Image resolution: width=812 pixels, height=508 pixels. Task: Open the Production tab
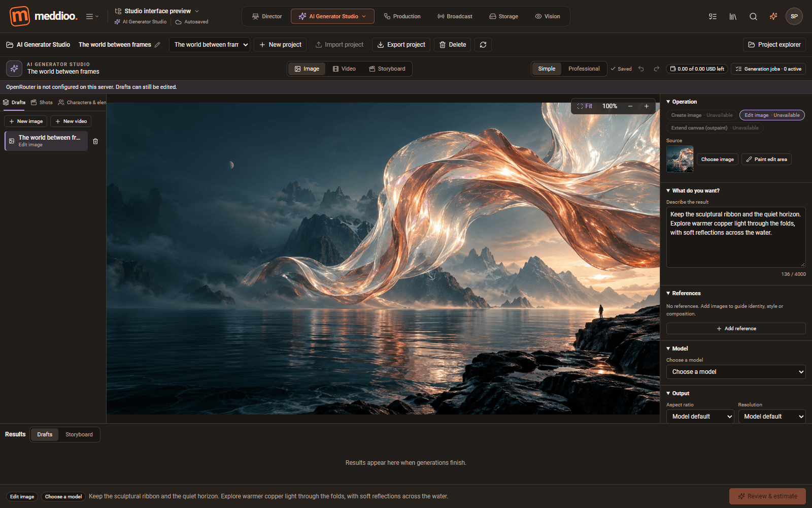click(402, 16)
